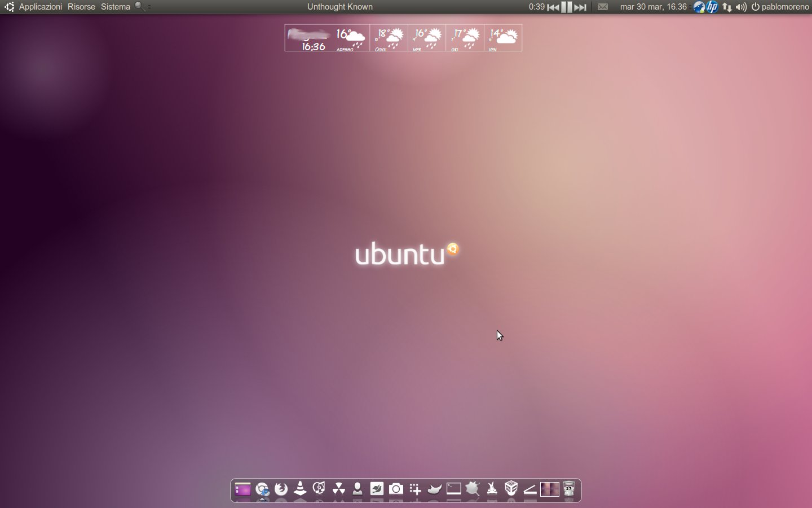Pause the playing track in panel

click(567, 7)
